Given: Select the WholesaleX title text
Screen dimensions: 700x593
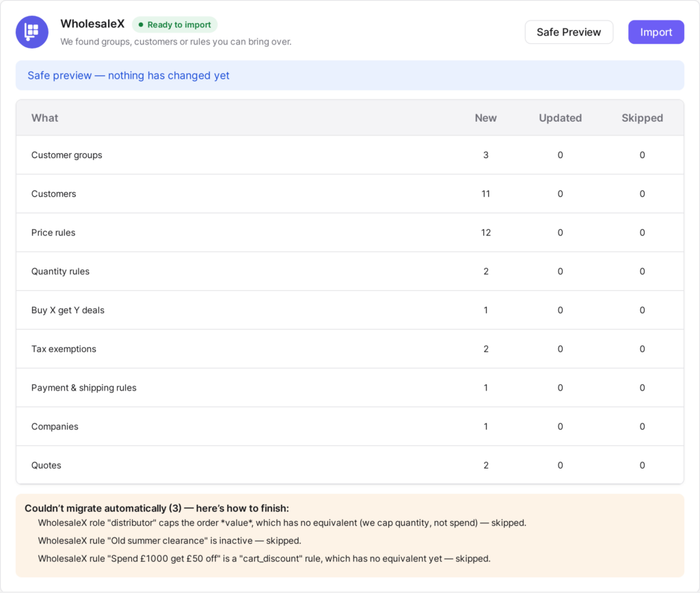Looking at the screenshot, I should (x=92, y=24).
